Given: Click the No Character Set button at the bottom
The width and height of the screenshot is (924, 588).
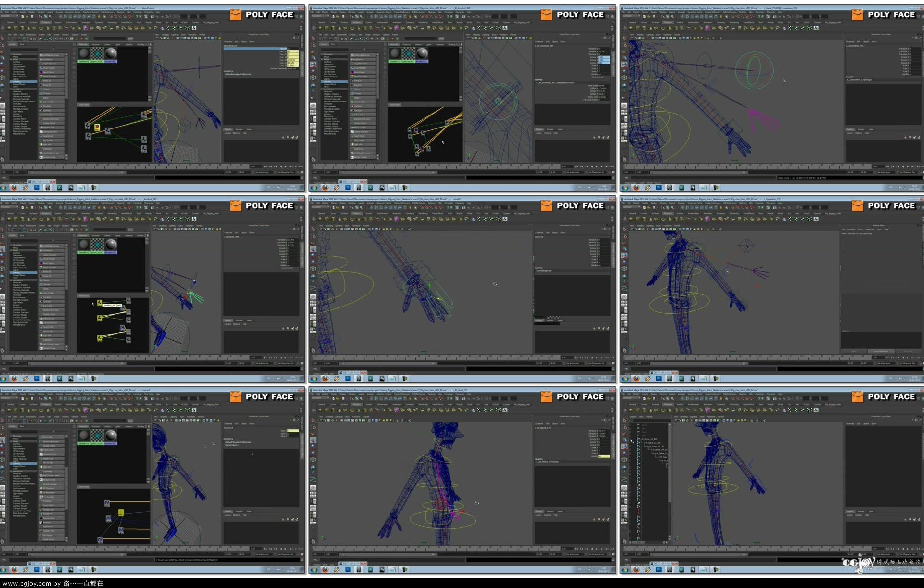Looking at the screenshot, I should pos(287,172).
